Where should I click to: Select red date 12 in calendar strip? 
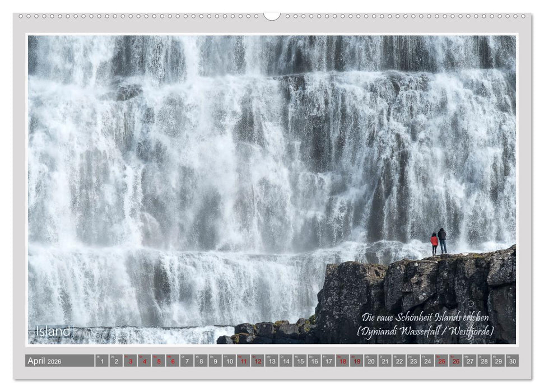pos(258,361)
